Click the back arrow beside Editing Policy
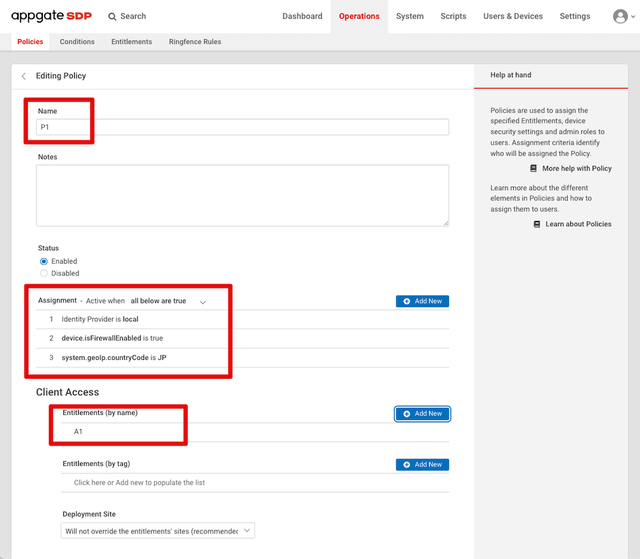Image resolution: width=640 pixels, height=559 pixels. pyautogui.click(x=24, y=76)
